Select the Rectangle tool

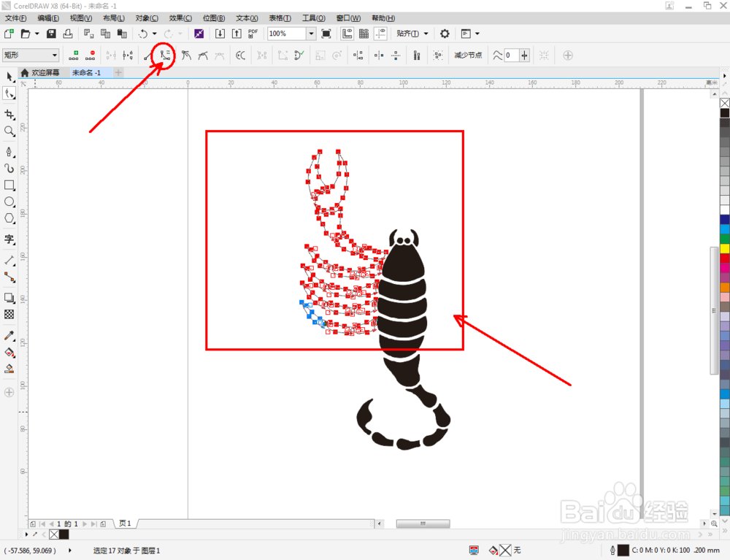(9, 185)
